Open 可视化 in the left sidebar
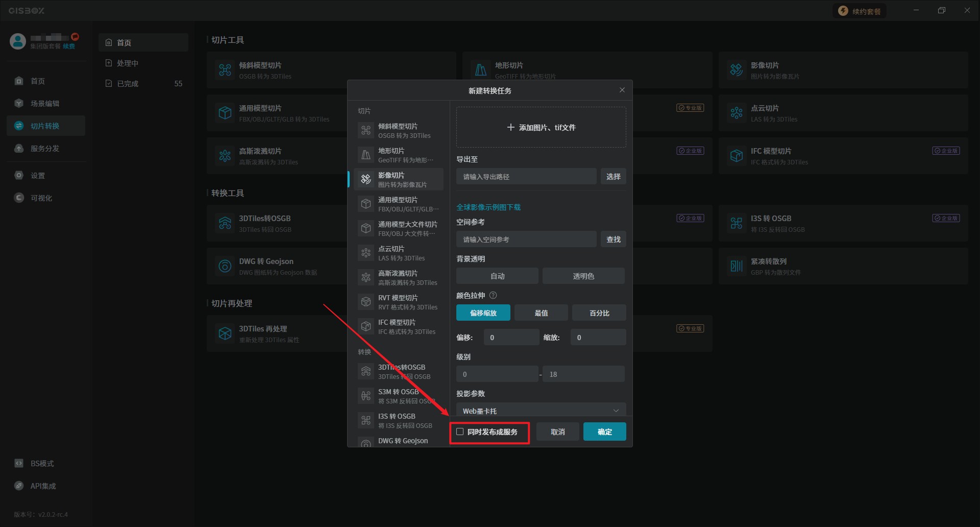The height and width of the screenshot is (527, 980). (x=41, y=198)
